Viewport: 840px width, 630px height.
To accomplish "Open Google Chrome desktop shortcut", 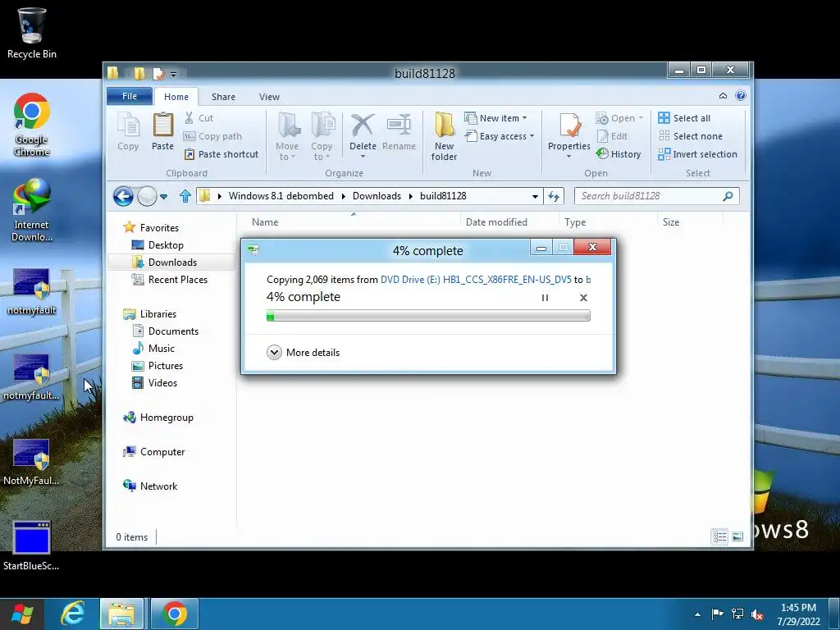I will [32, 125].
